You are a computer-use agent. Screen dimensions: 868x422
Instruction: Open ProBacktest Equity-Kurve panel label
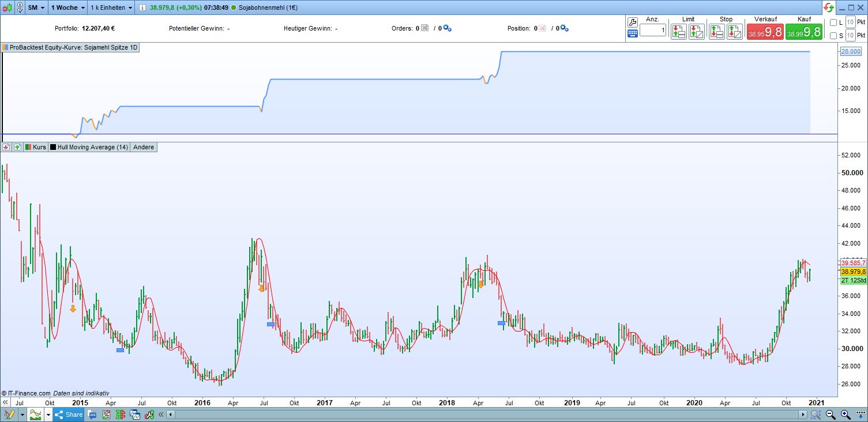point(70,47)
